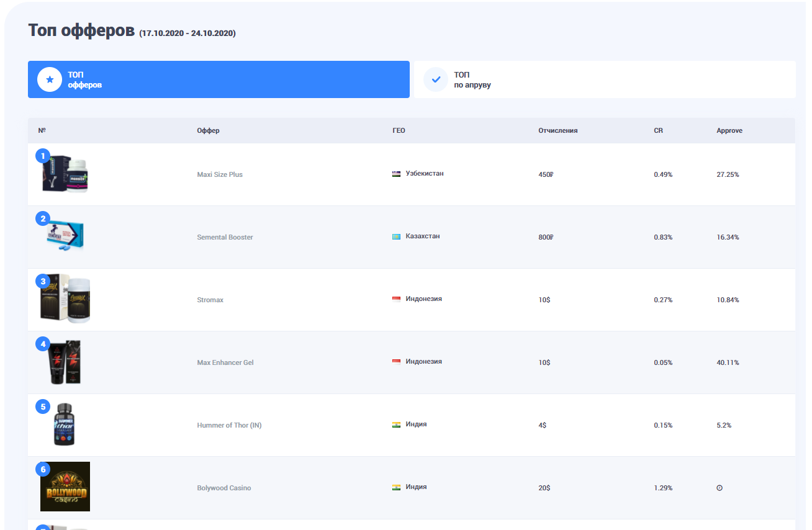Open the Maxi Size Plus offer
The width and height of the screenshot is (812, 530).
point(220,174)
